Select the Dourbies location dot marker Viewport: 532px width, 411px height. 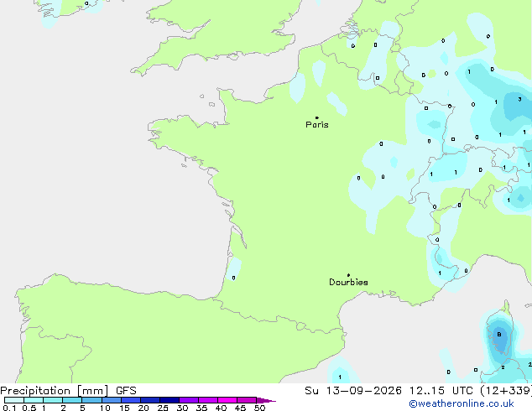[x=348, y=275]
